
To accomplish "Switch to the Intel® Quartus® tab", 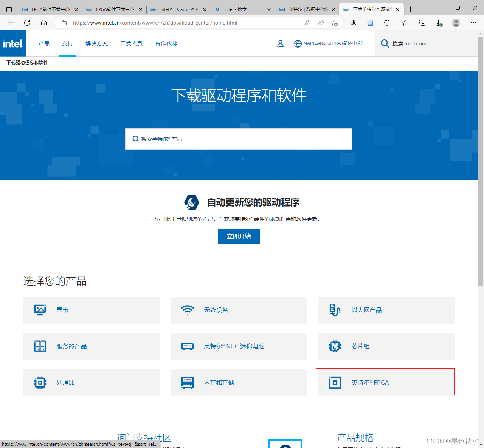I will (x=178, y=9).
